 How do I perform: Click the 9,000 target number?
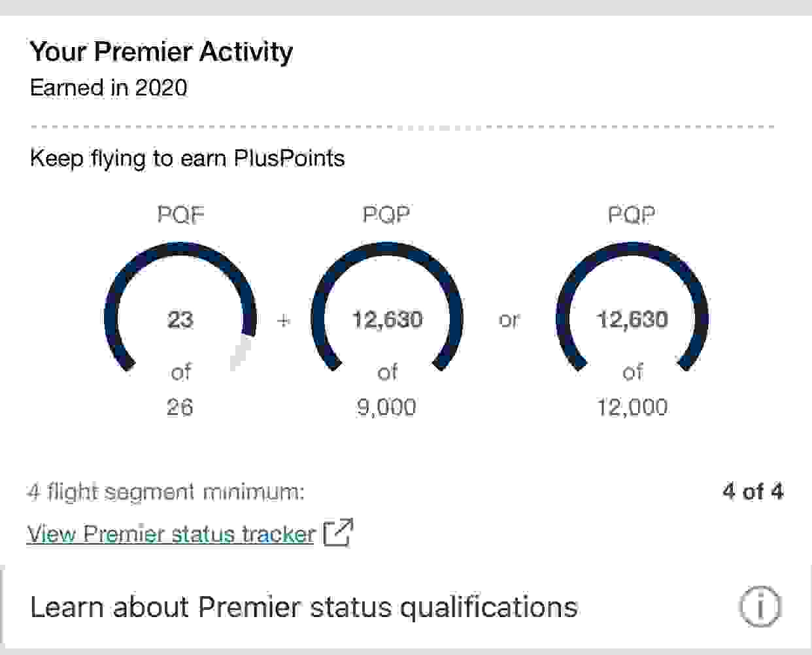[386, 407]
